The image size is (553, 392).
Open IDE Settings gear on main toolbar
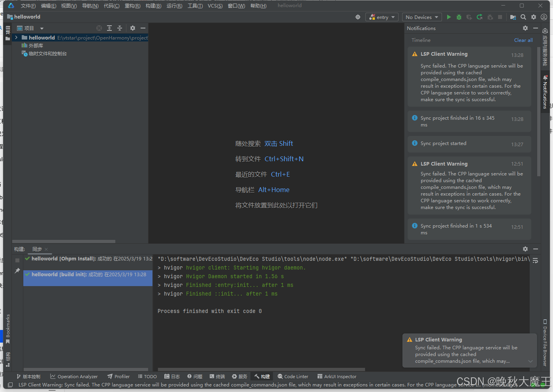click(x=533, y=17)
